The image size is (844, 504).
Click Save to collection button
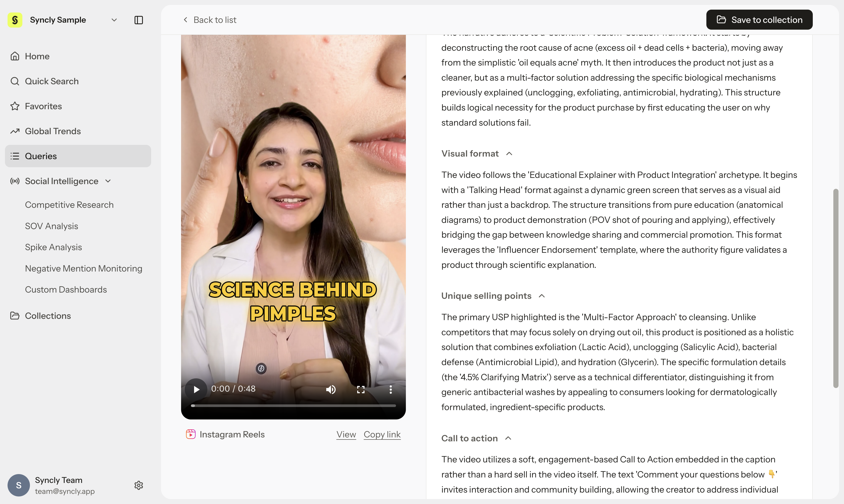(759, 20)
